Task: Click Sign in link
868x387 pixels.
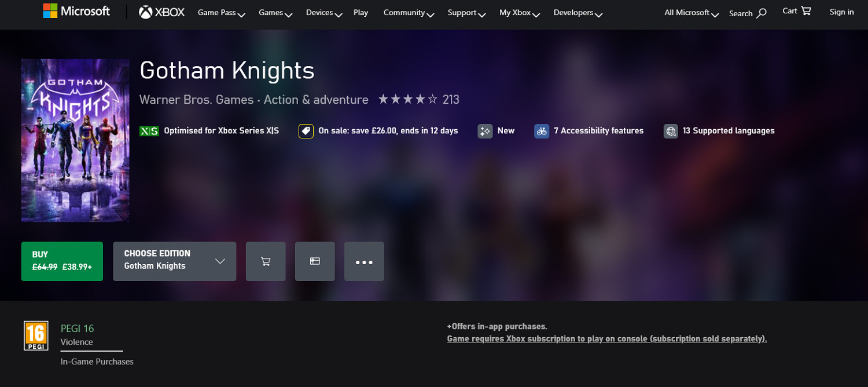Action: pos(841,12)
